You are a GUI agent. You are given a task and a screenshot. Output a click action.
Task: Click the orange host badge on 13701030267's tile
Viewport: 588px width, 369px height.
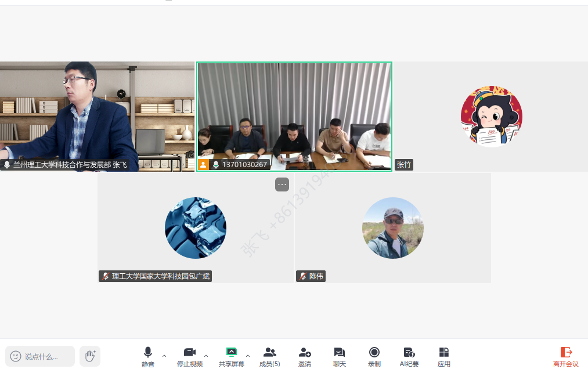tap(203, 165)
